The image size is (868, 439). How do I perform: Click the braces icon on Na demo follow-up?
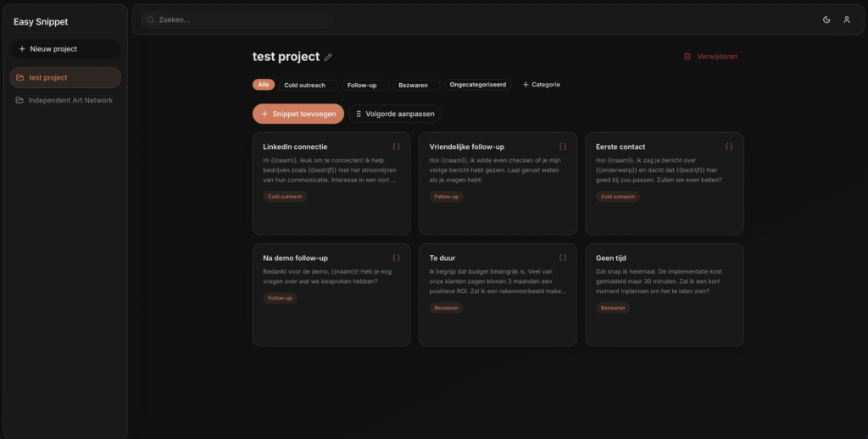[396, 258]
